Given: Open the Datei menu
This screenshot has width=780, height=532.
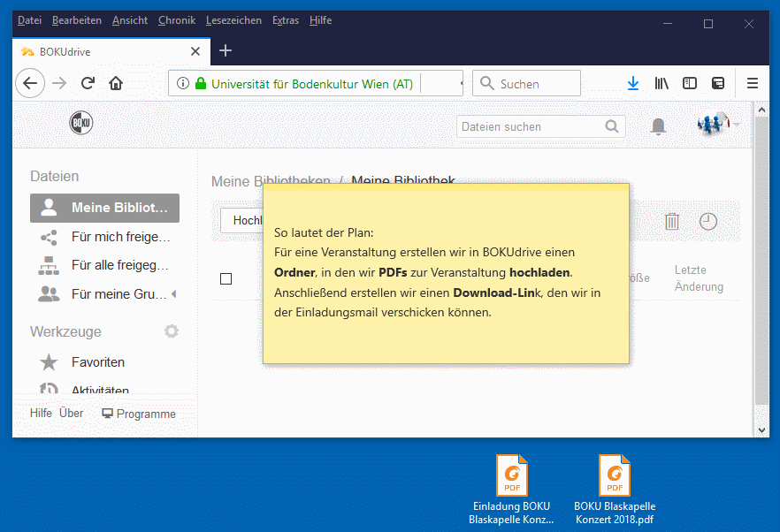Looking at the screenshot, I should (x=29, y=20).
